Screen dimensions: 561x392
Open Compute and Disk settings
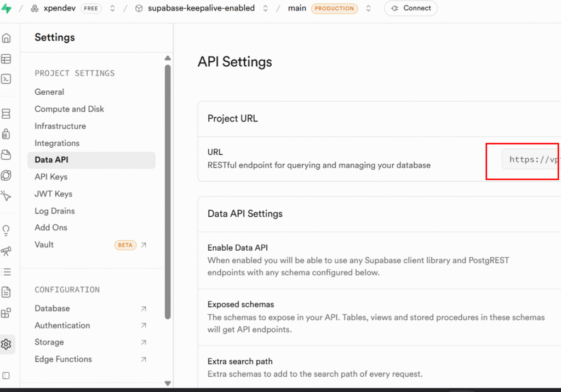[69, 109]
